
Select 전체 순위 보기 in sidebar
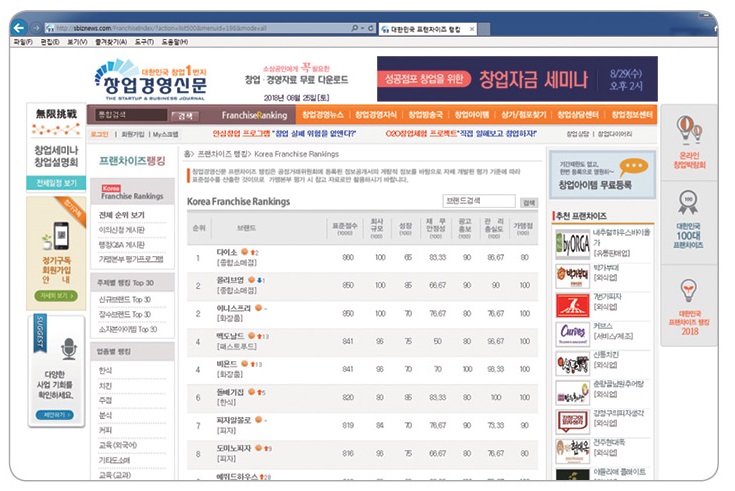122,215
